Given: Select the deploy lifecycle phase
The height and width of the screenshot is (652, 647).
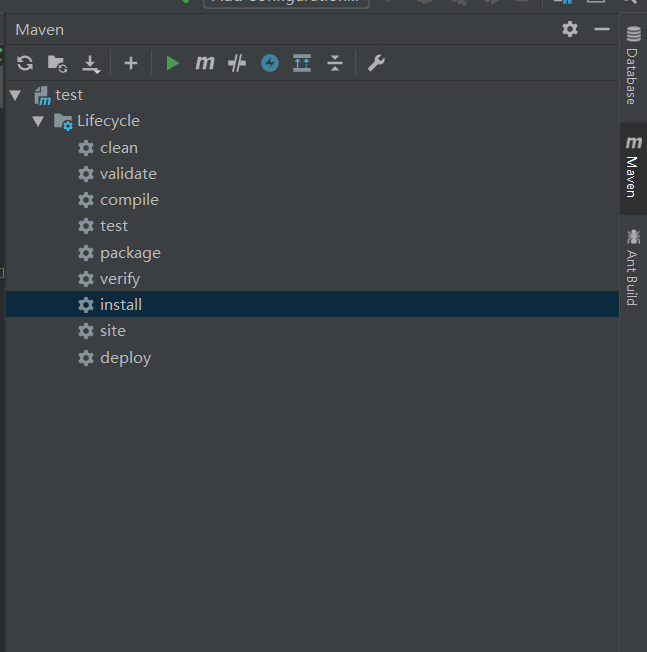Looking at the screenshot, I should pos(312,358).
